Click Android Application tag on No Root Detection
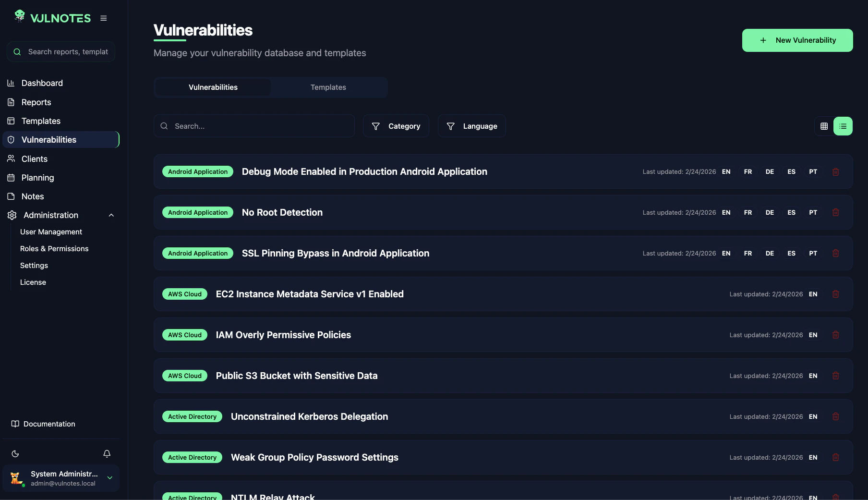 [198, 212]
